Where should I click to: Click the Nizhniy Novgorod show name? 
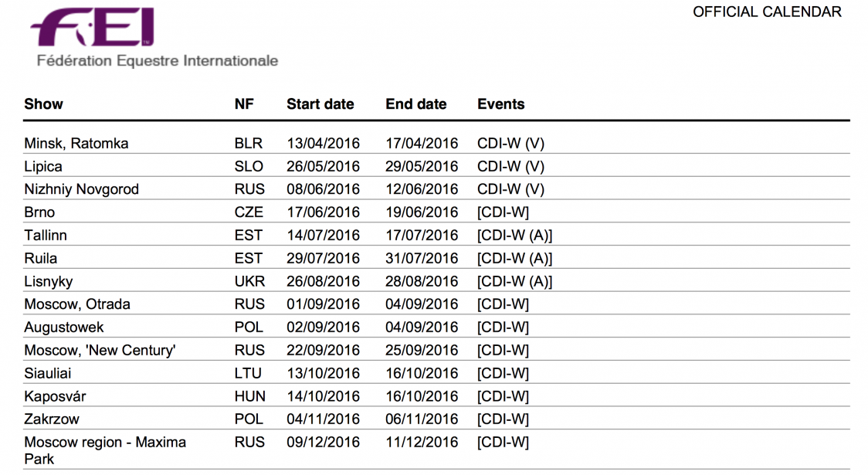tap(81, 189)
